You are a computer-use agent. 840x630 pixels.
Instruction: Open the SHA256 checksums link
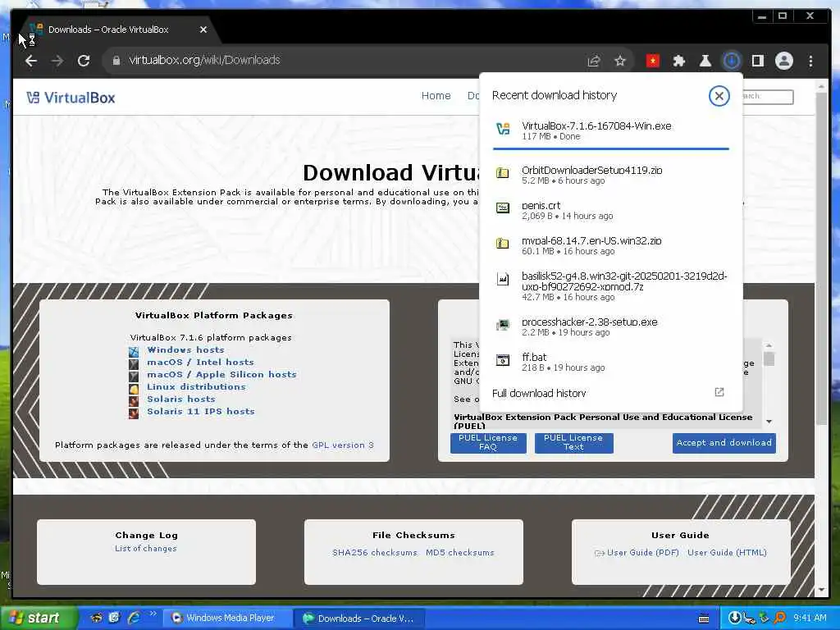click(x=374, y=552)
